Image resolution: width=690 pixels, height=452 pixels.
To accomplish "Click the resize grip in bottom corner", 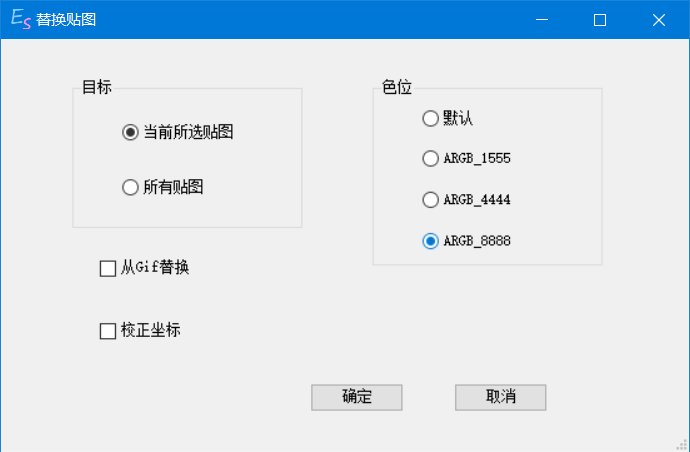I will coord(683,445).
